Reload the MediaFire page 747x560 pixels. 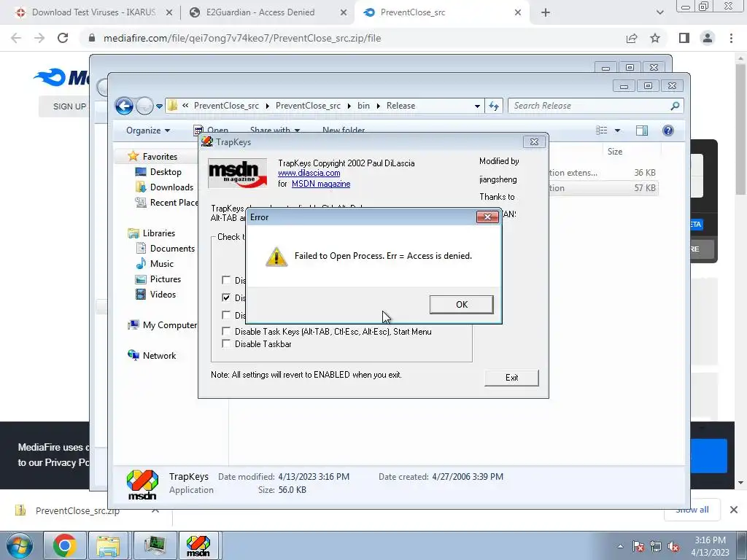pos(63,38)
